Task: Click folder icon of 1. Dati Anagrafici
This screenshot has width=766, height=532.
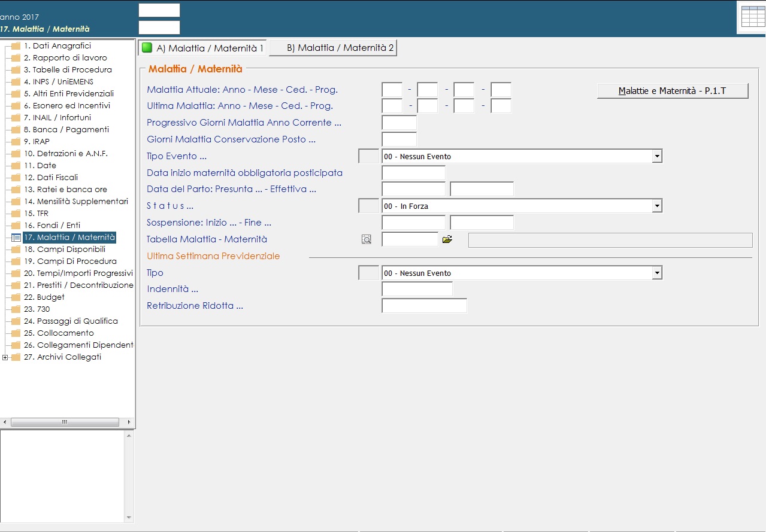Action: [16, 46]
